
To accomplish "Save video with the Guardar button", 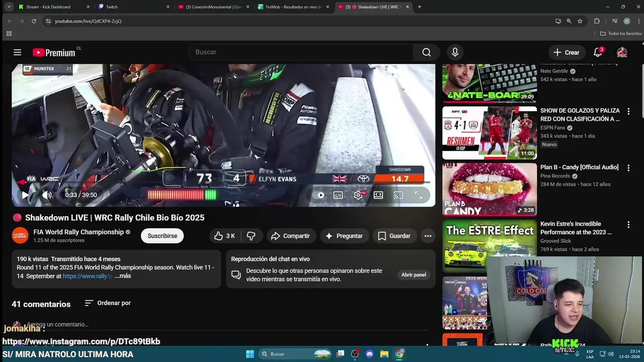I will point(394,236).
